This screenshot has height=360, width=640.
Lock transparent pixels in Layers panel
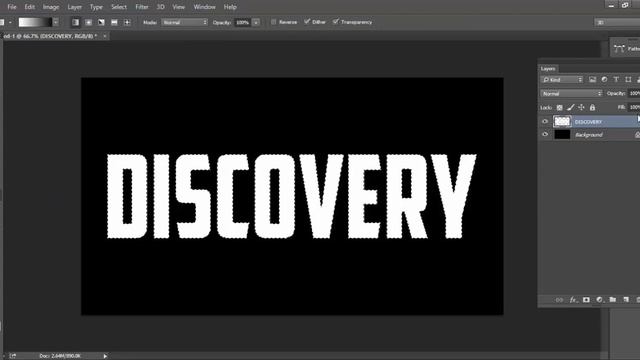tap(560, 108)
